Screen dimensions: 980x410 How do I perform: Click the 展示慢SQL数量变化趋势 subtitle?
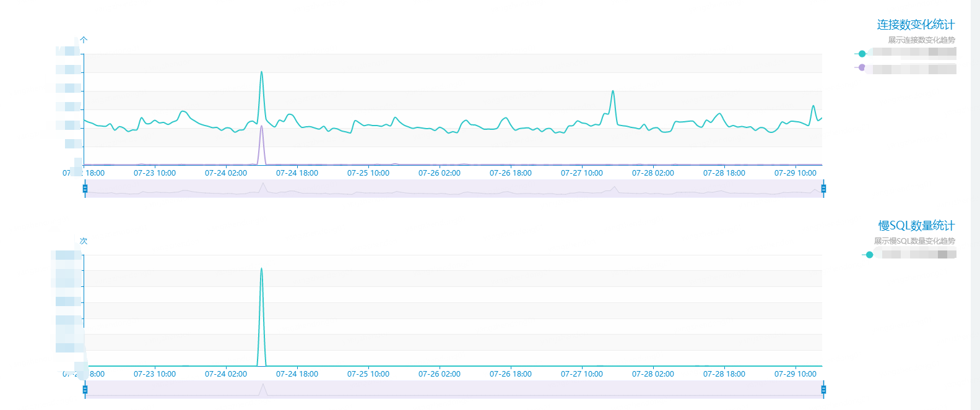coord(914,241)
